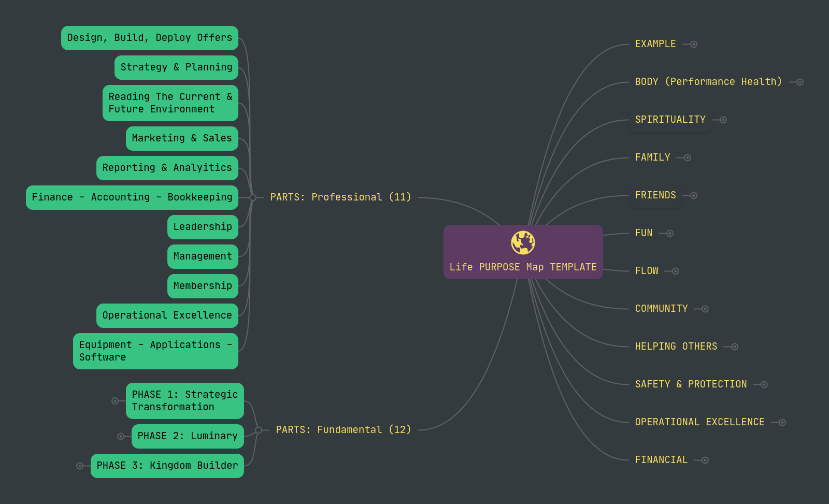The width and height of the screenshot is (829, 504).
Task: Toggle the branch connector on PARTS: Professional (11)
Action: click(x=252, y=197)
